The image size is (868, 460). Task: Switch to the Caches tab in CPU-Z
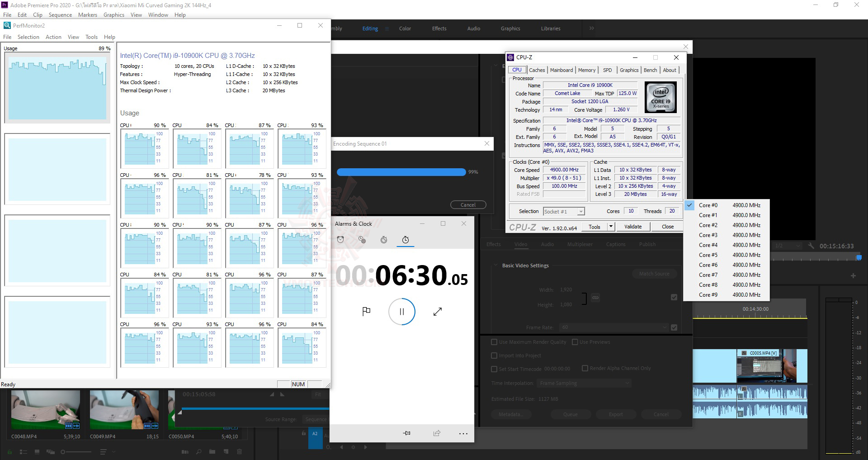[537, 70]
